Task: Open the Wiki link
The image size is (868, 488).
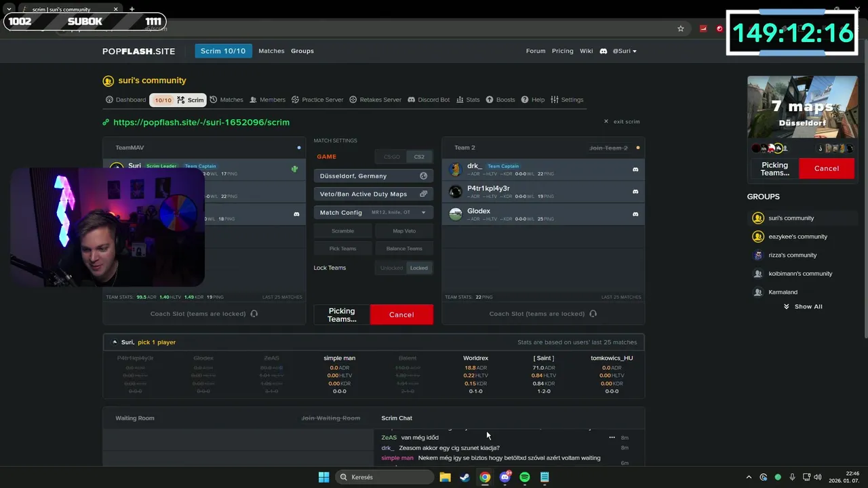Action: click(587, 51)
